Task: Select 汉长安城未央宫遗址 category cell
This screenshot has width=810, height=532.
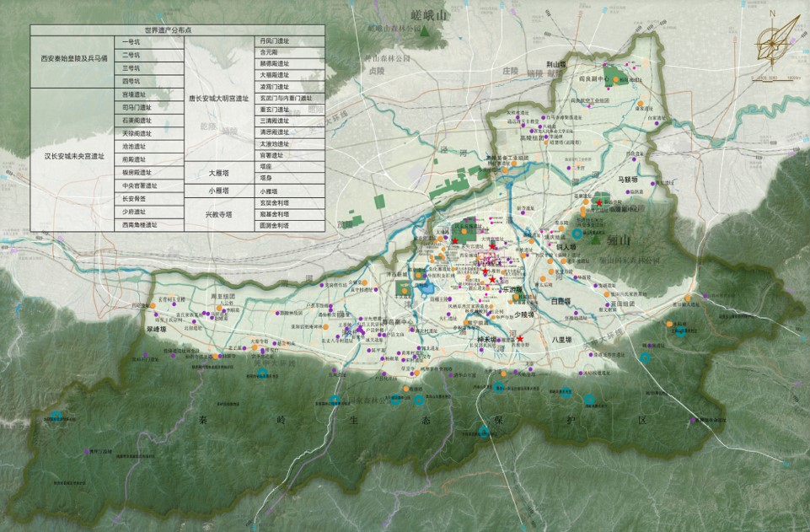Action: click(x=72, y=157)
